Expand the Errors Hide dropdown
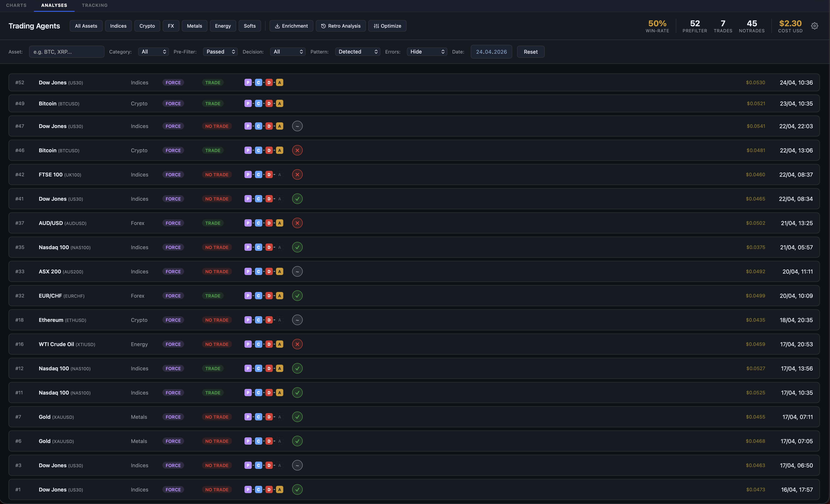 pyautogui.click(x=427, y=51)
